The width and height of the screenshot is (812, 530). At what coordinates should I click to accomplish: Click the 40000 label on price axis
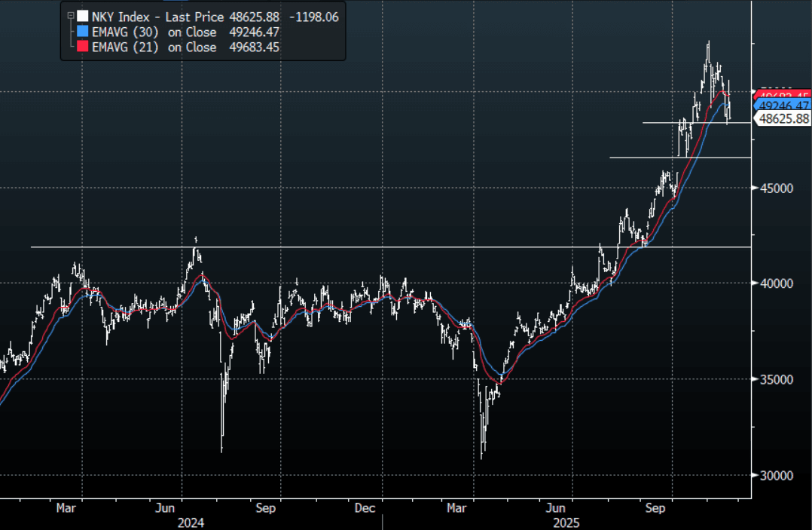pos(777,283)
